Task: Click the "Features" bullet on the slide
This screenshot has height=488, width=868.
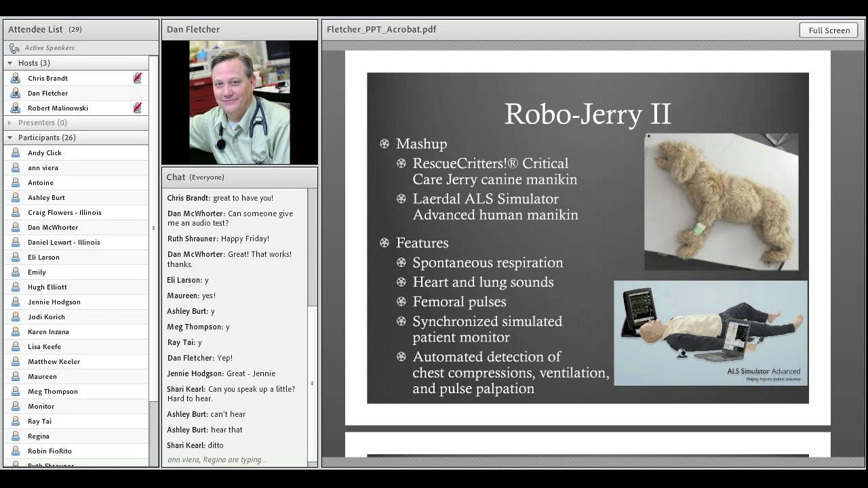Action: 422,243
